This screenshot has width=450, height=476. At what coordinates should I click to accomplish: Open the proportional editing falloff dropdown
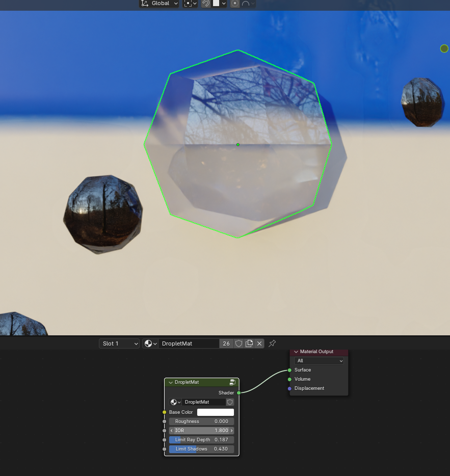tap(248, 4)
